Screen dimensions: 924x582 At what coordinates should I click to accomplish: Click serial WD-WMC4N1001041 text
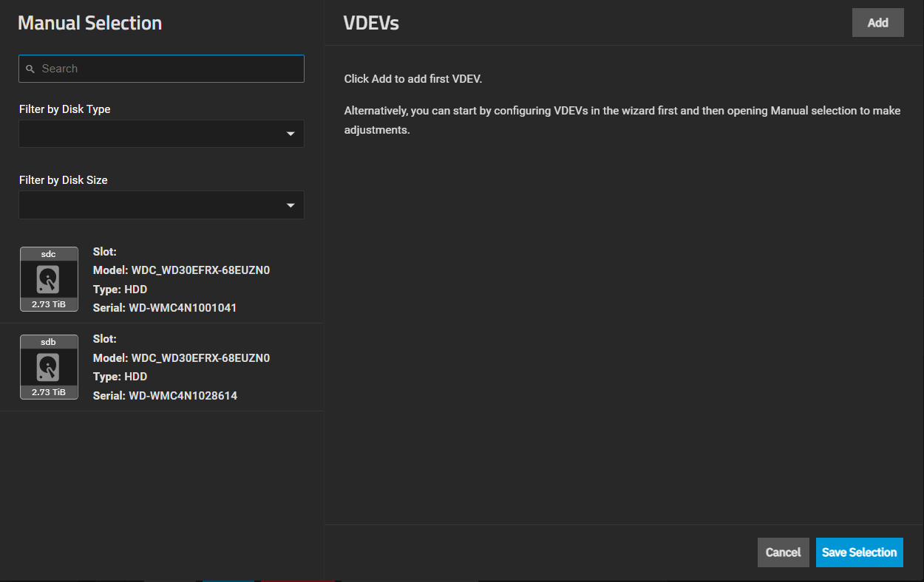point(183,308)
